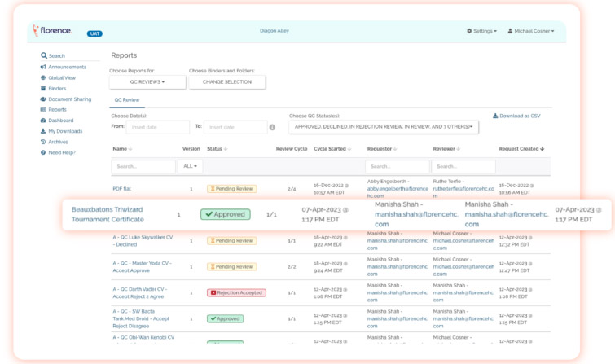Click the Announcements megaphone icon

point(44,67)
